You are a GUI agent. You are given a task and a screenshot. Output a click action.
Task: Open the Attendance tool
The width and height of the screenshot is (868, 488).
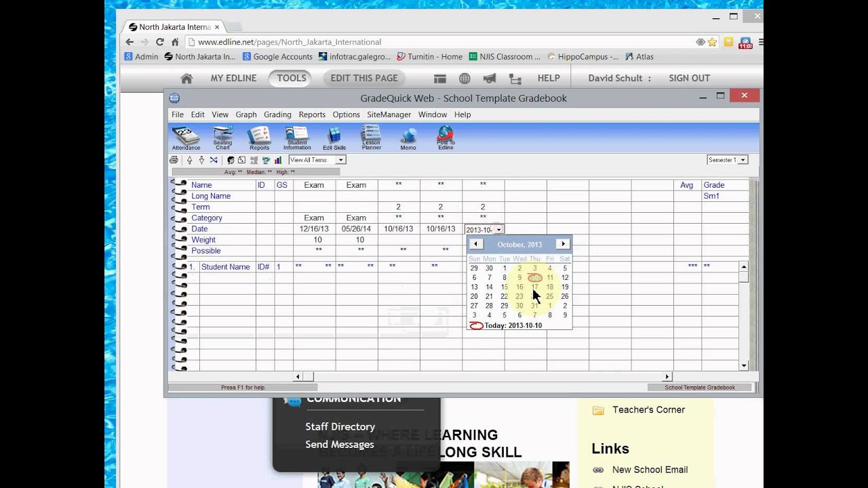186,138
